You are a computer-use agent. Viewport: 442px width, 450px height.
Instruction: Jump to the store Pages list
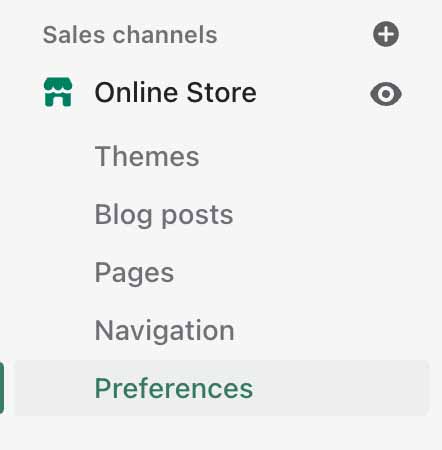[x=134, y=273]
